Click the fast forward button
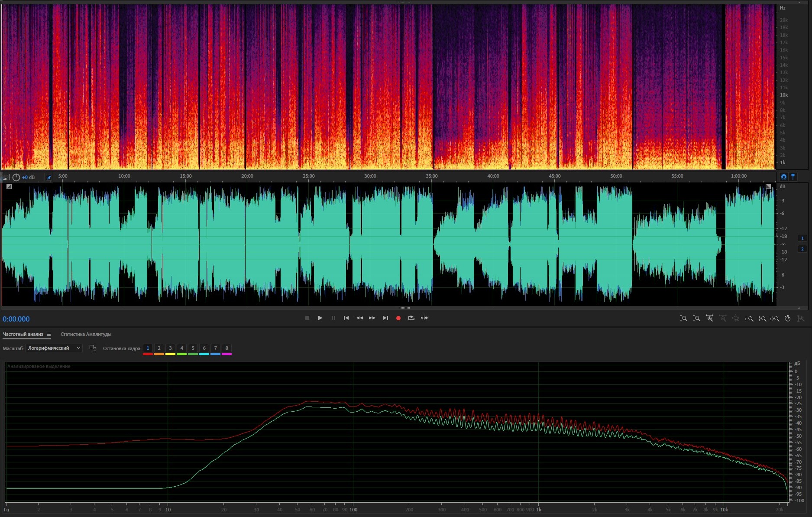Image resolution: width=812 pixels, height=517 pixels. (x=372, y=318)
